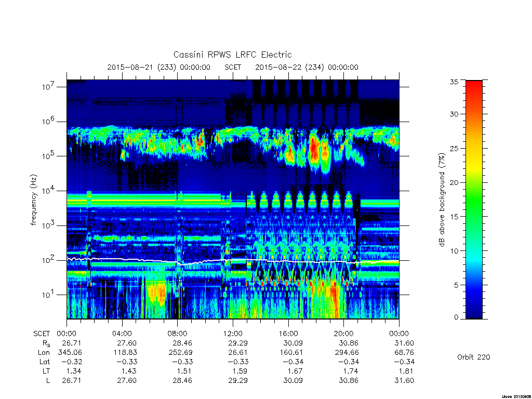Viewport: 532px width, 399px height.
Task: Click the colorbar tick labeled 15
Action: click(454, 217)
